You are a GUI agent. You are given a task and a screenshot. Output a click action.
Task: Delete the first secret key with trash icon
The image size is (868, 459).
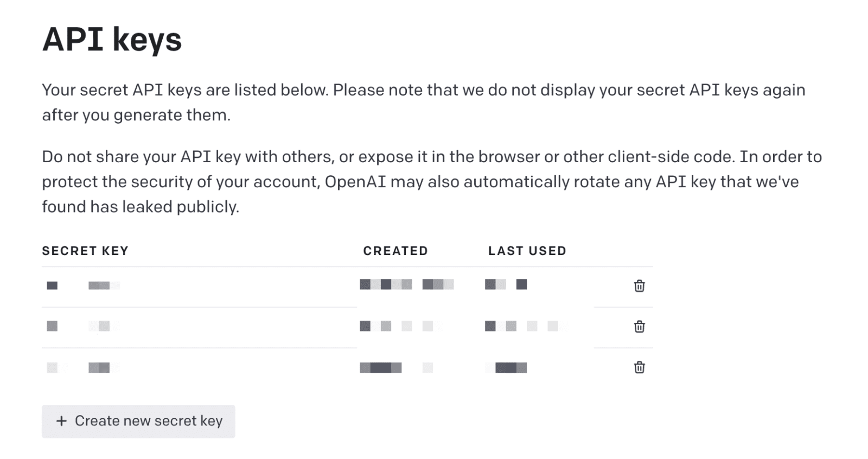pos(639,286)
